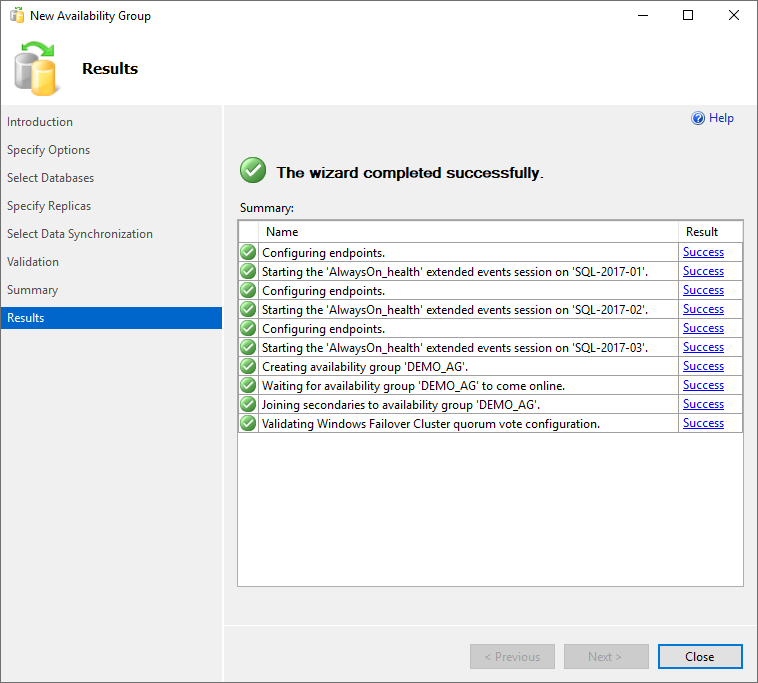This screenshot has height=683, width=758.
Task: Click the Name column header
Action: (x=468, y=232)
